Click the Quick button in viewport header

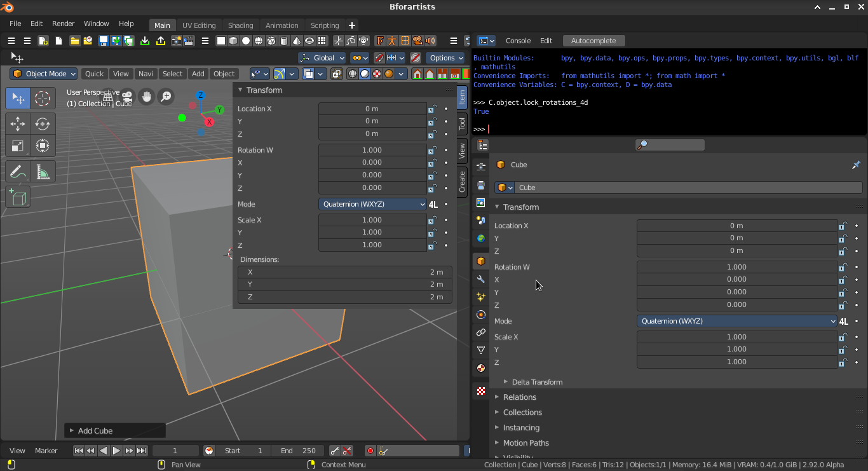94,74
